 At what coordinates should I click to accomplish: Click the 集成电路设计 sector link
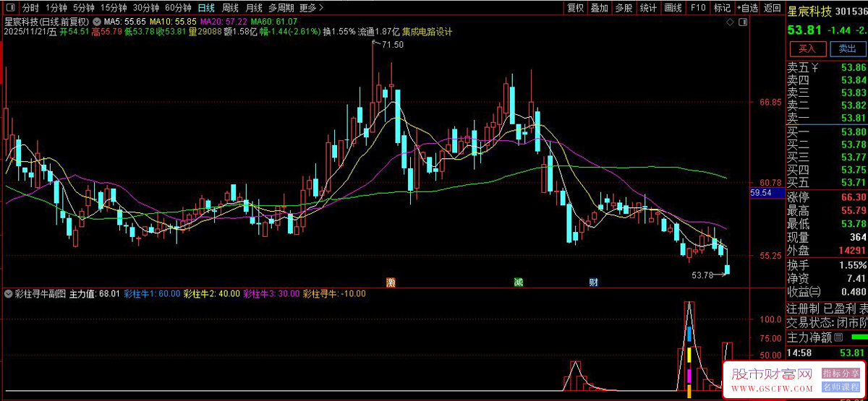coord(427,32)
